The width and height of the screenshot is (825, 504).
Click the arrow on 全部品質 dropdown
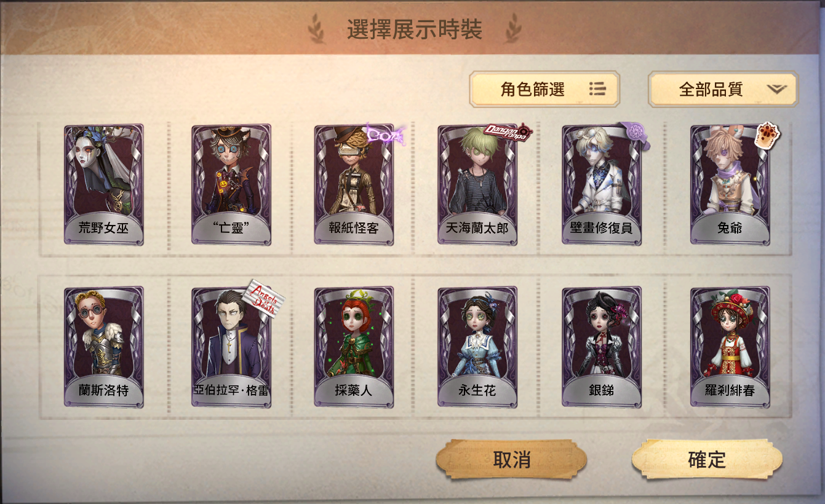pos(777,90)
